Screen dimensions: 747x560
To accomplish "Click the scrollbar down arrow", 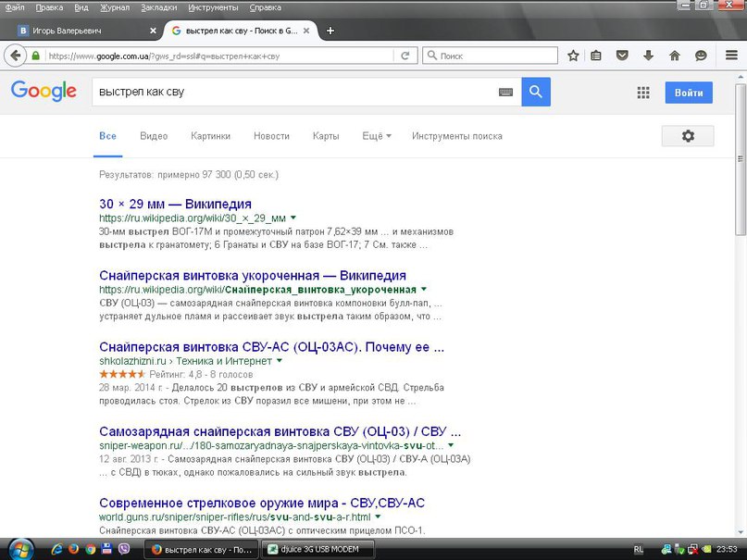I will click(741, 532).
